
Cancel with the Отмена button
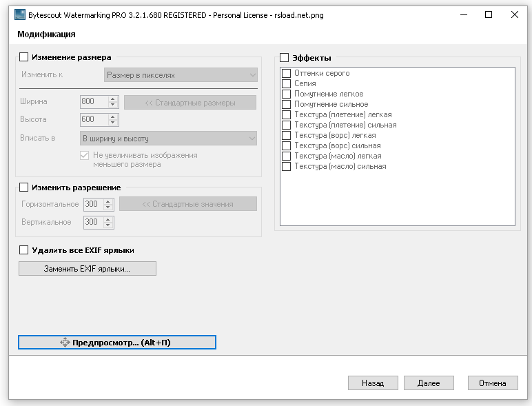click(493, 383)
